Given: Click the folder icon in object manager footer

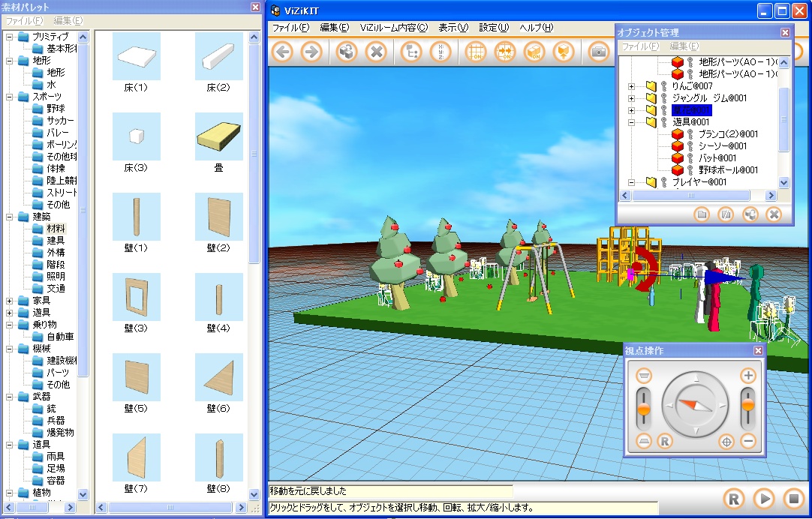Looking at the screenshot, I should tap(701, 214).
